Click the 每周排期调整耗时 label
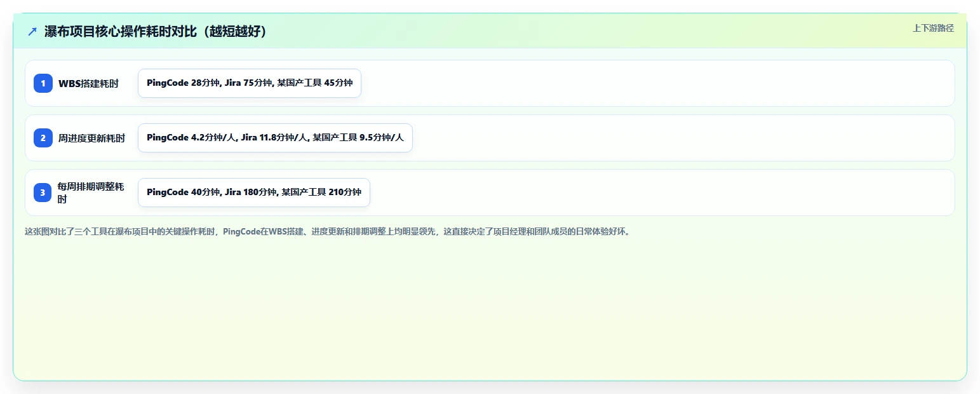Image resolution: width=980 pixels, height=394 pixels. click(91, 193)
